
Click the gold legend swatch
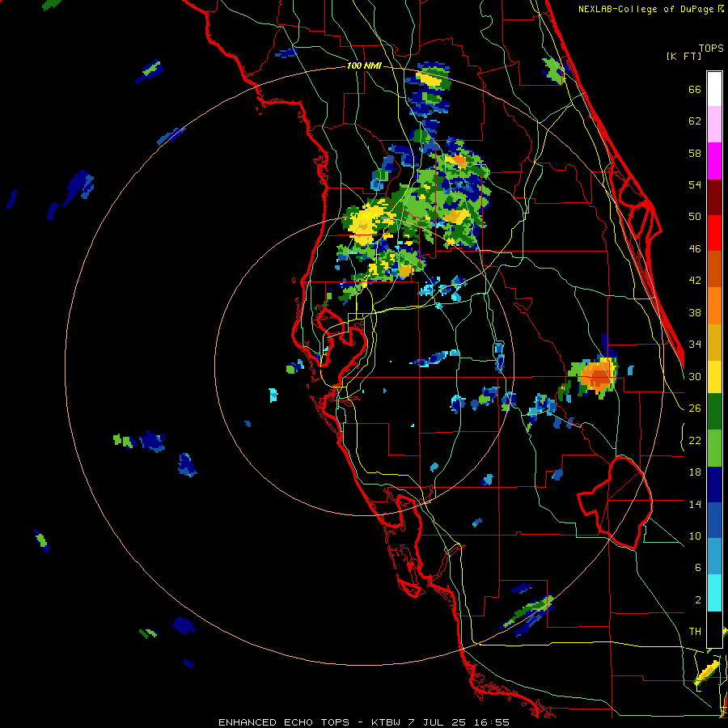[714, 342]
